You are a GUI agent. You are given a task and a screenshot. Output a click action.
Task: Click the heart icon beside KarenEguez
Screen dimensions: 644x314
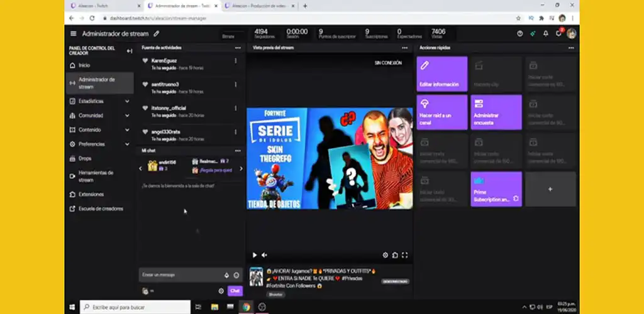click(145, 60)
